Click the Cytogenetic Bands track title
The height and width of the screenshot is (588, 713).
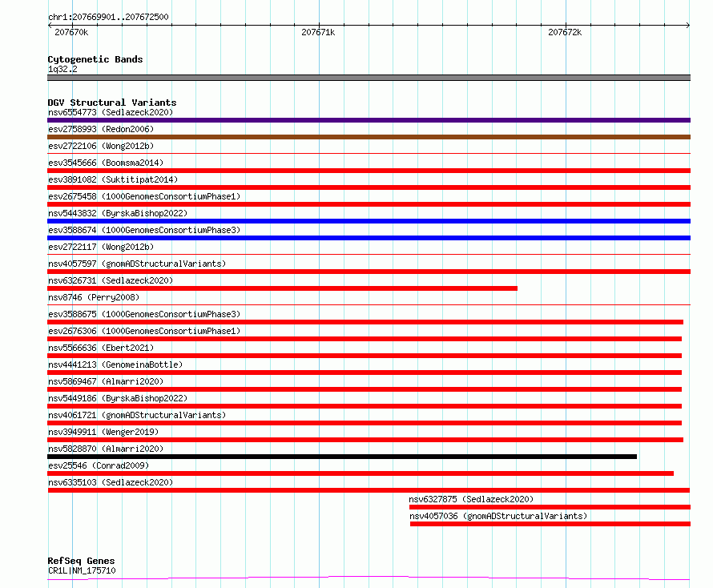coord(95,59)
